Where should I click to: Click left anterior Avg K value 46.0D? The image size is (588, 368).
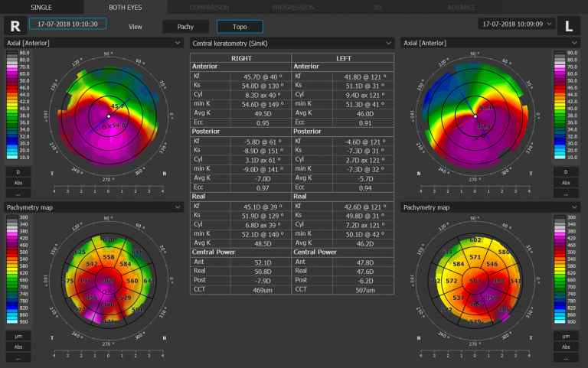pos(364,113)
